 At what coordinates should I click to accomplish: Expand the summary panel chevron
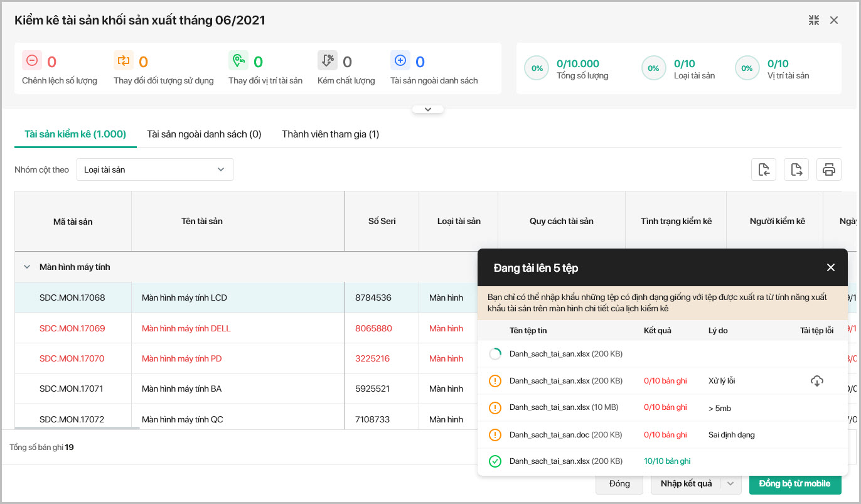coord(428,109)
